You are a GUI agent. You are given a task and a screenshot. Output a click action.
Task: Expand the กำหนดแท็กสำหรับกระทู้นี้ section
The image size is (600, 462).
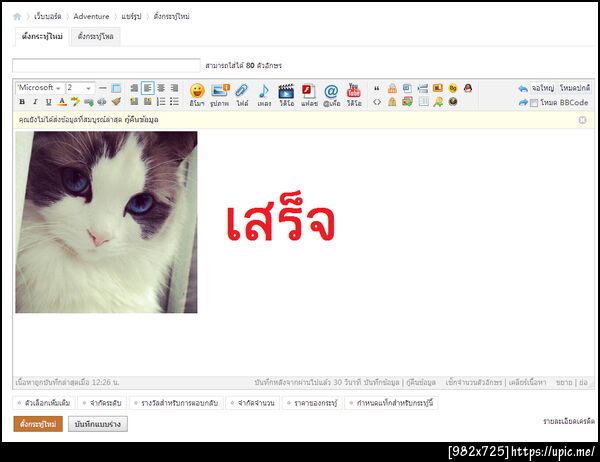click(391, 403)
